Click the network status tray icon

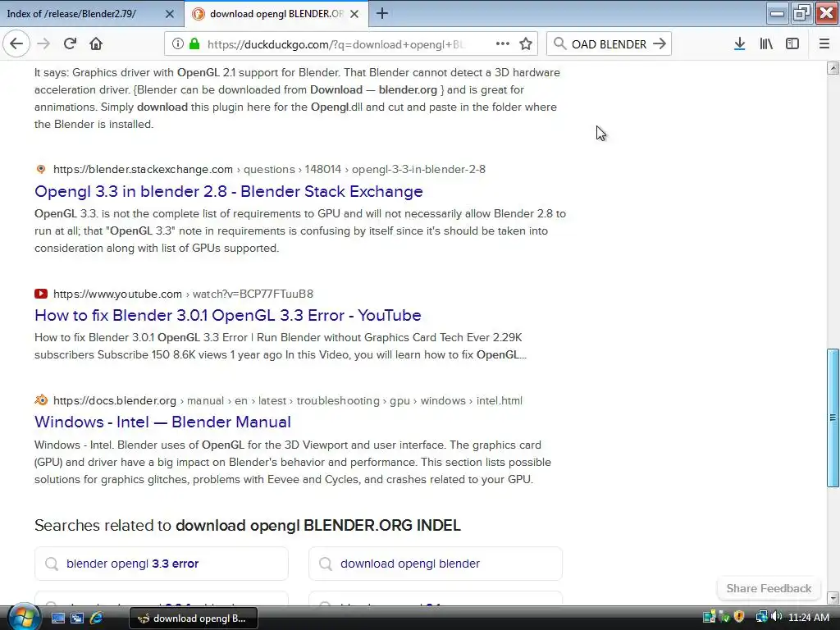click(x=761, y=617)
